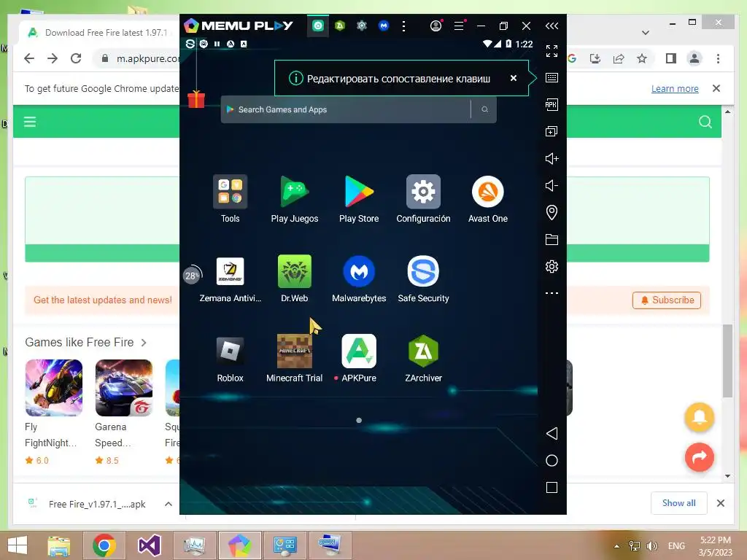Tap the Android recent apps square

[x=551, y=488]
